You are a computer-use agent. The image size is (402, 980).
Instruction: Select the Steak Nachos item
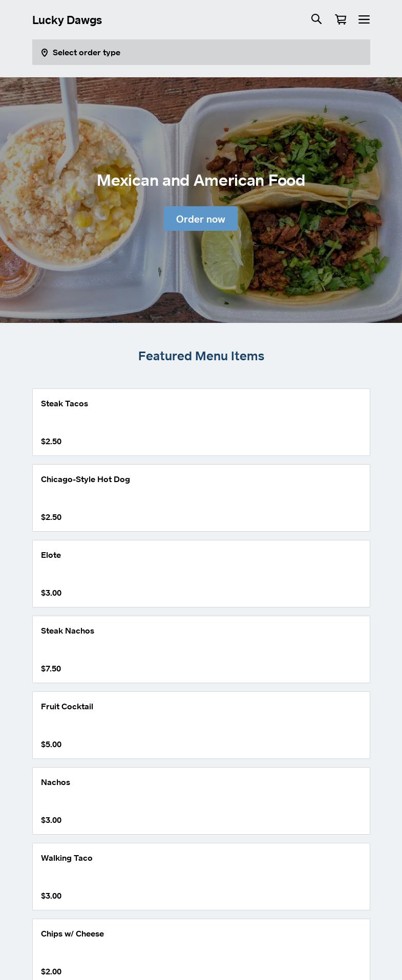[201, 649]
